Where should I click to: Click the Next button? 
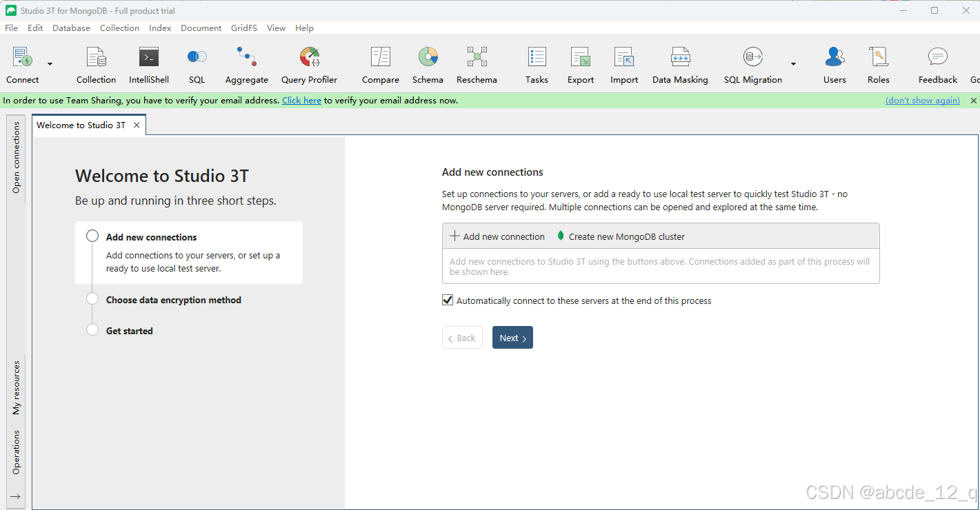[512, 338]
